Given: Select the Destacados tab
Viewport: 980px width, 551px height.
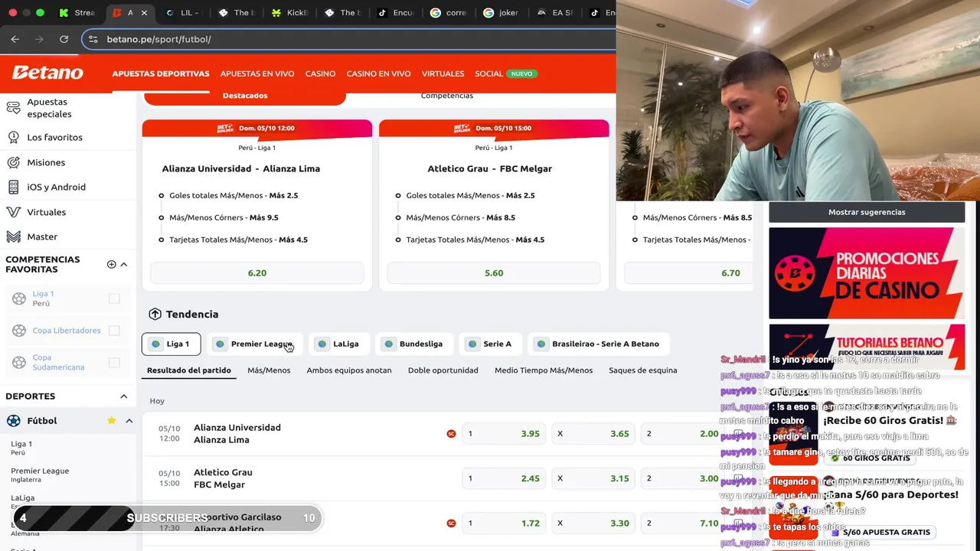Looking at the screenshot, I should (x=245, y=96).
